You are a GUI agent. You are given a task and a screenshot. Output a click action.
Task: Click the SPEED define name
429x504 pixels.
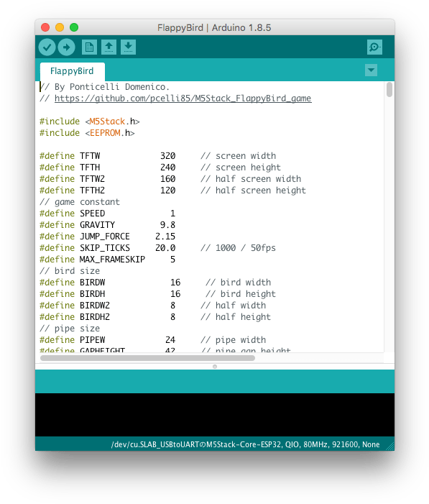coord(92,214)
